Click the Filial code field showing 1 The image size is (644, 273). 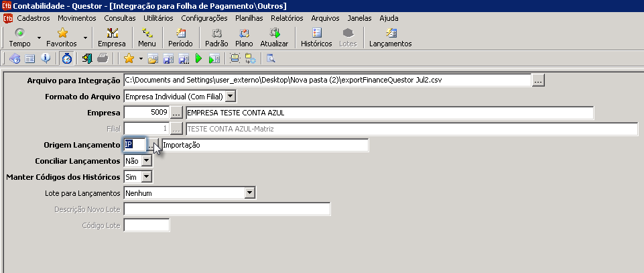(146, 129)
